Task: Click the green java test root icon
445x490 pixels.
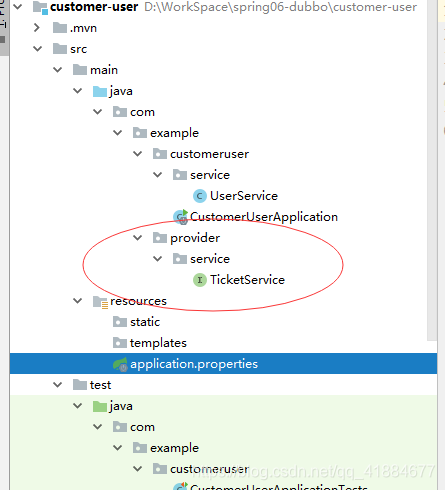Action: [x=100, y=406]
